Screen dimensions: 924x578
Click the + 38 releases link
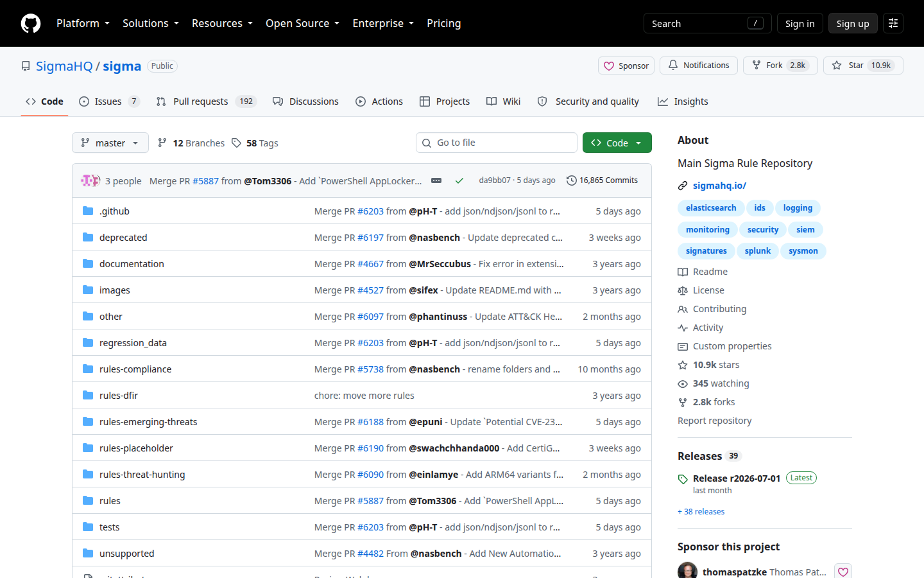click(x=701, y=512)
